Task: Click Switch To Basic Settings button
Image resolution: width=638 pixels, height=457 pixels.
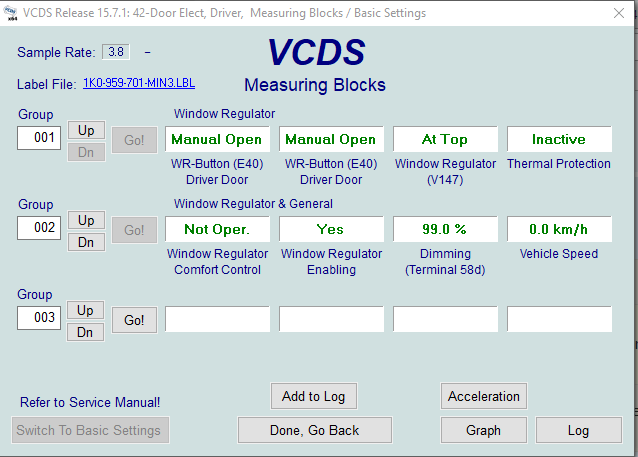Action: click(90, 430)
